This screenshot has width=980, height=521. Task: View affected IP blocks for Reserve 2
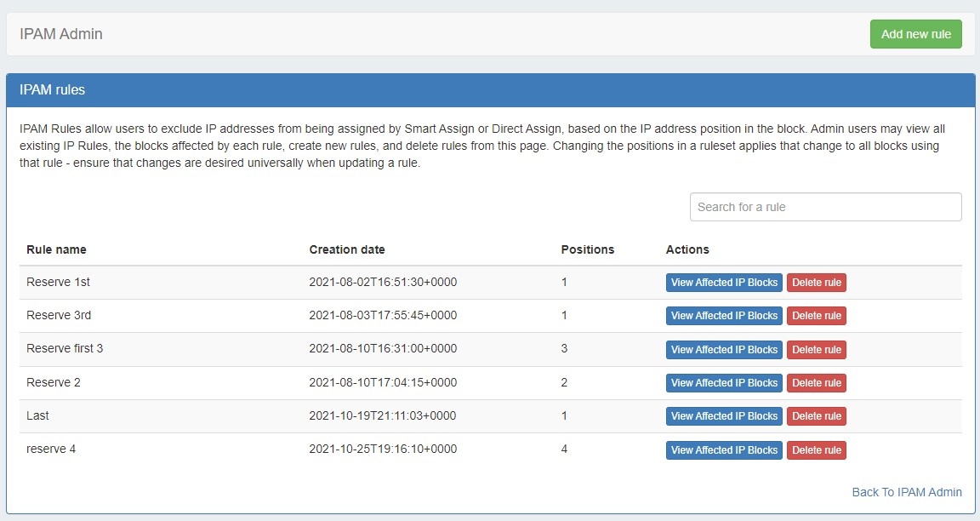pyautogui.click(x=724, y=383)
